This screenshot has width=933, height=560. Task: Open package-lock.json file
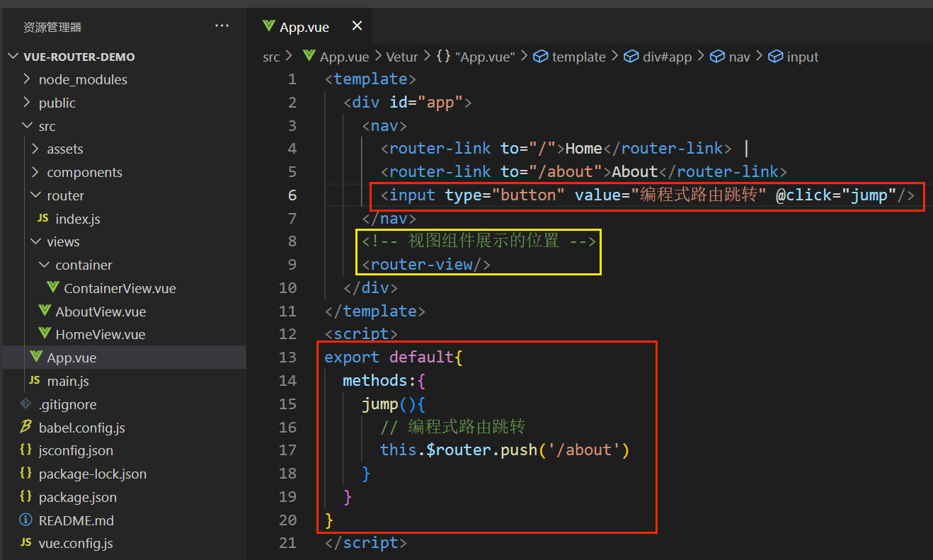click(93, 474)
